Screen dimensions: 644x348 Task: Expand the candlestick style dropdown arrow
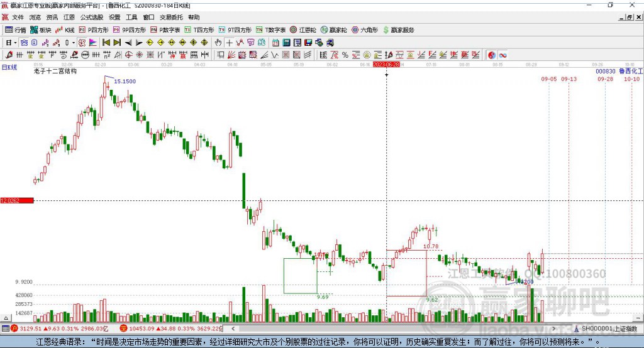(x=74, y=43)
